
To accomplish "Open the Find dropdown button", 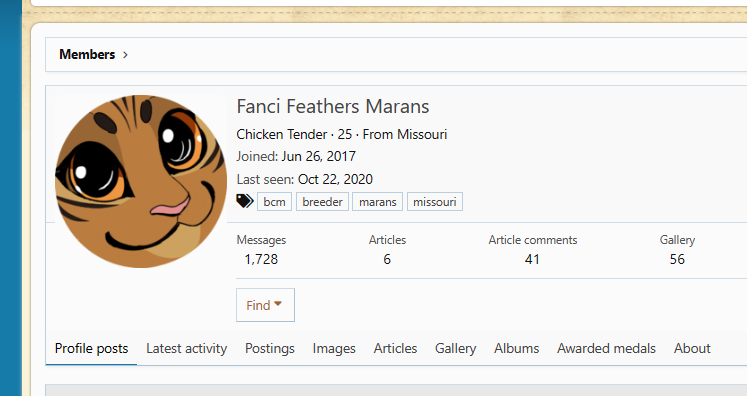I will coord(265,305).
